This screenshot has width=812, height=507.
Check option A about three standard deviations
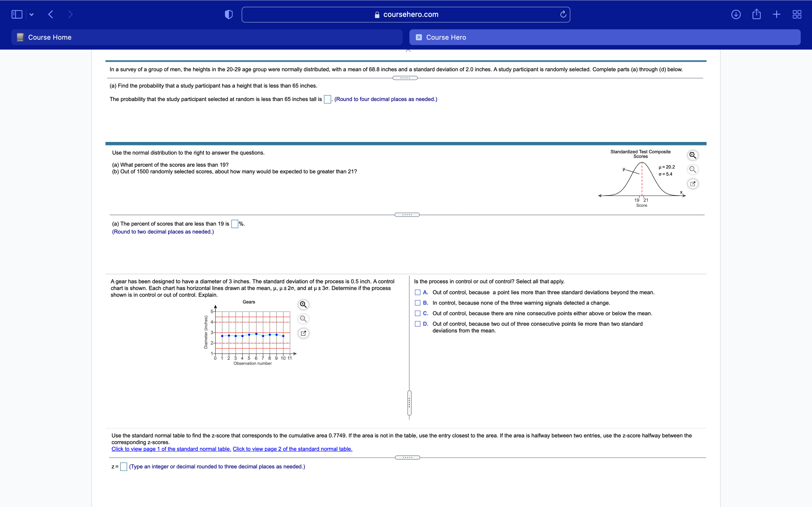417,292
